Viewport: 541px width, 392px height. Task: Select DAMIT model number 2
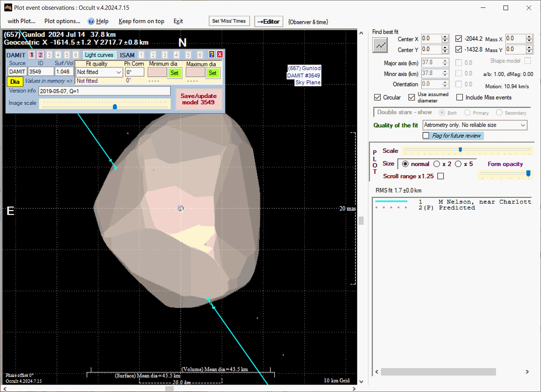40,55
